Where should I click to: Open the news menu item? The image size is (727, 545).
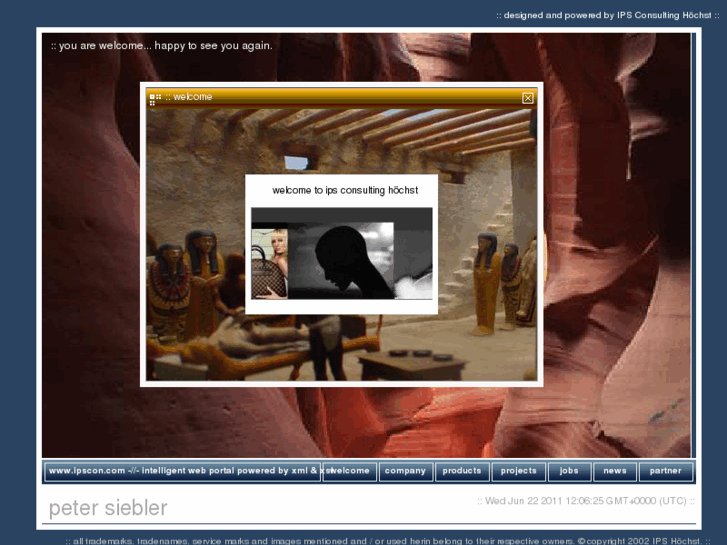615,471
